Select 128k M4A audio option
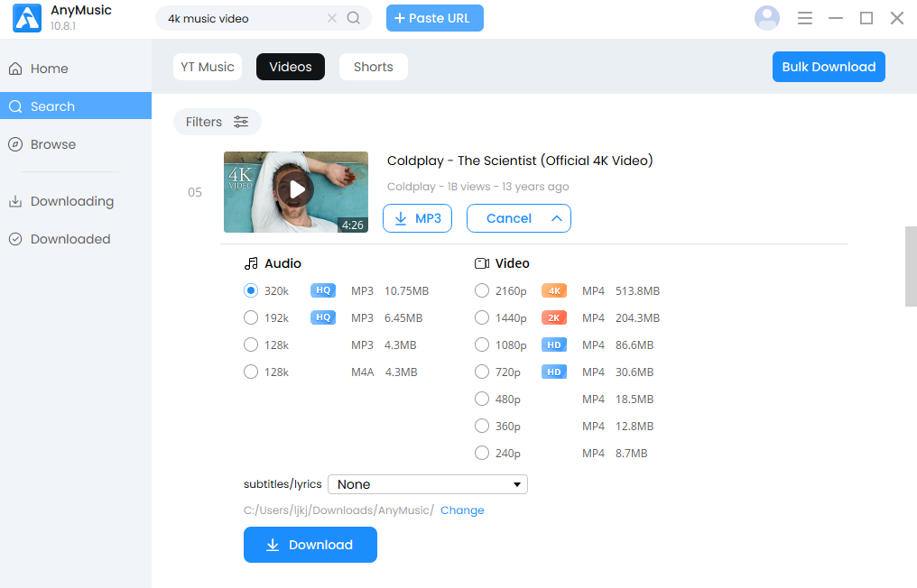The width and height of the screenshot is (917, 588). [x=251, y=372]
